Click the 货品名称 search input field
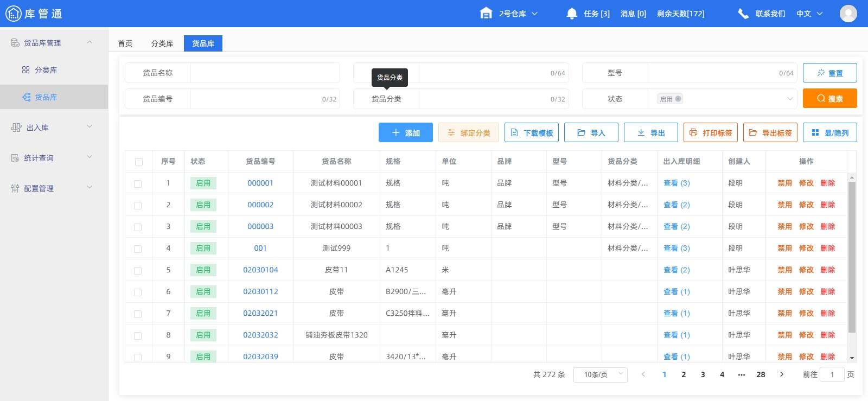The image size is (868, 401). 265,73
